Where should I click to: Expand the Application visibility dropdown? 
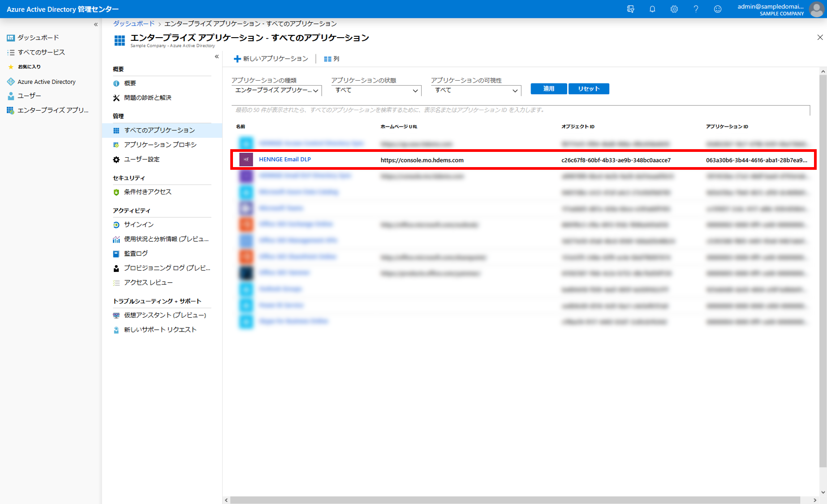click(476, 90)
